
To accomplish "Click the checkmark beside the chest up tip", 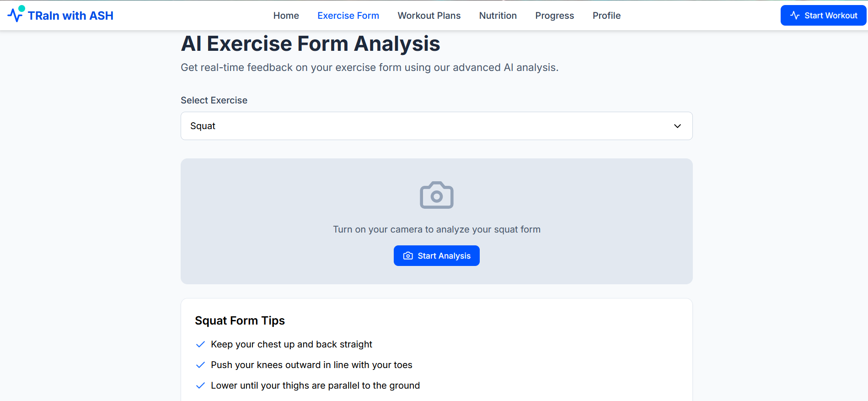I will [200, 344].
